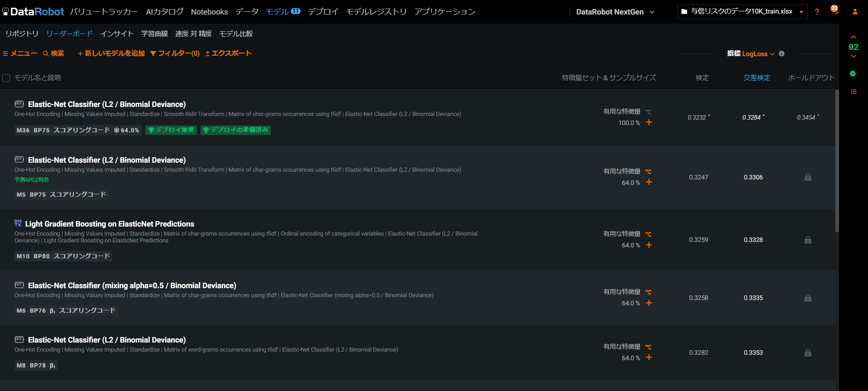Tick the select-all models checkbox
Viewport: 868px width, 391px height.
click(6, 78)
